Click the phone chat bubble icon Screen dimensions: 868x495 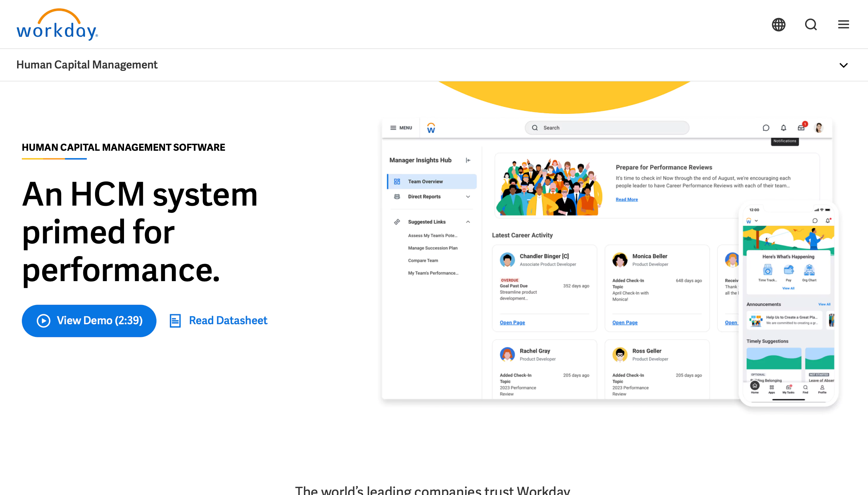(815, 221)
